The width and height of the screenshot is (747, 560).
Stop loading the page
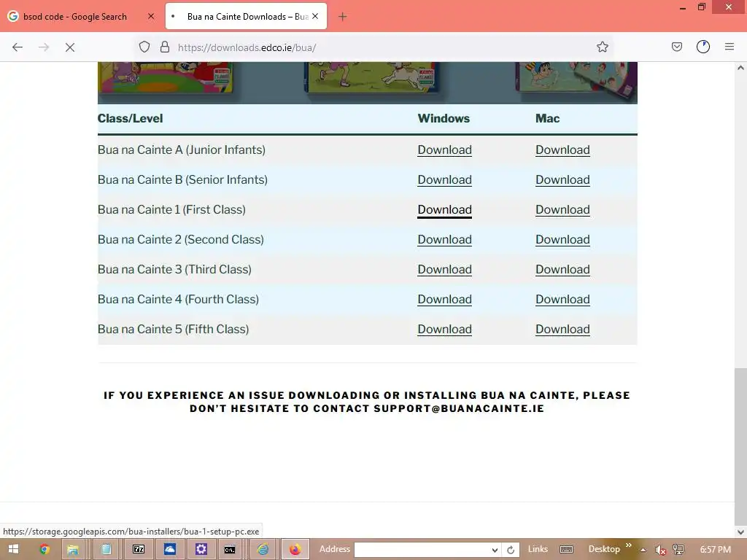[70, 47]
